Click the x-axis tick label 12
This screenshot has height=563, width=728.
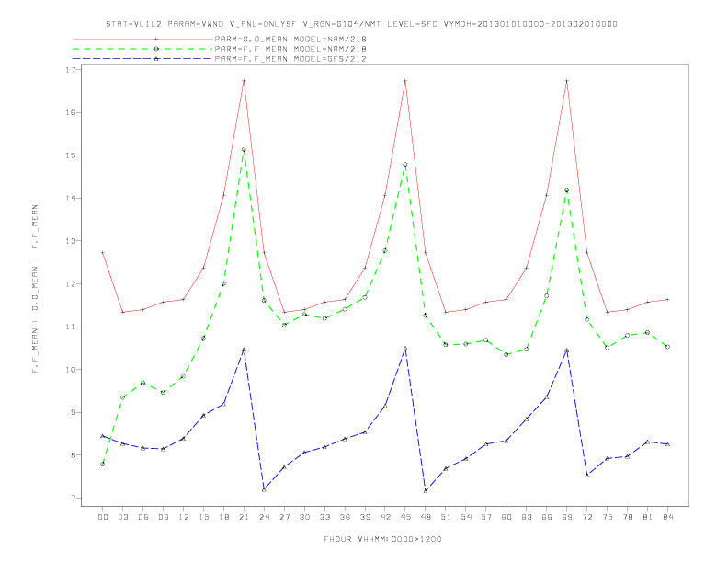pyautogui.click(x=184, y=517)
